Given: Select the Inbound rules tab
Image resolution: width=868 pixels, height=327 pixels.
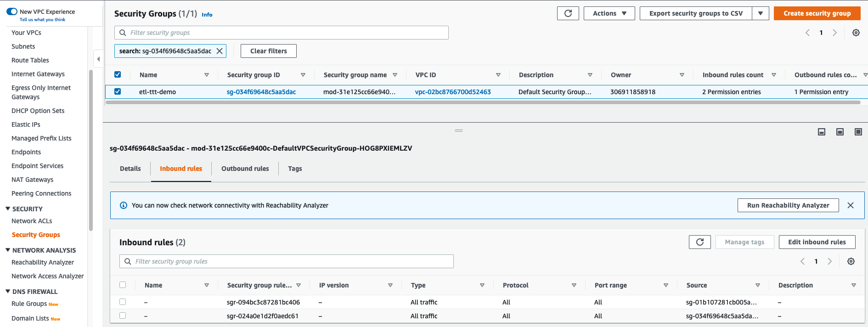Looking at the screenshot, I should click(x=181, y=169).
